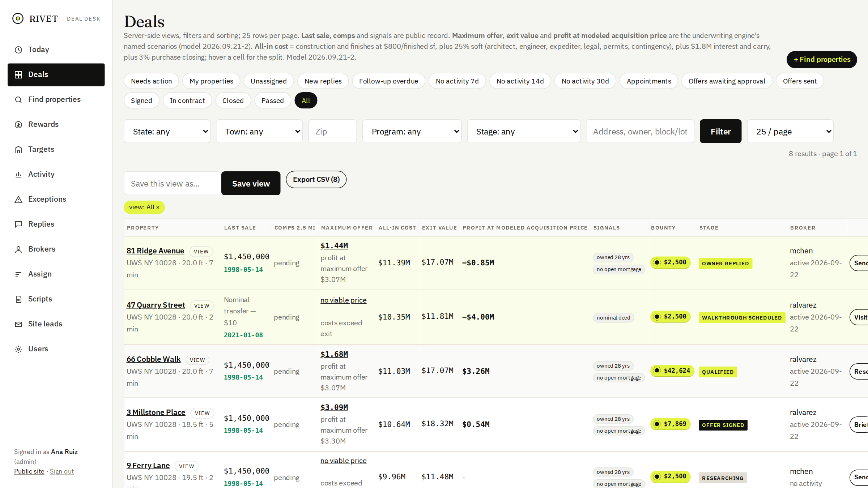This screenshot has width=868, height=488.
Task: Click the Brokers person icon
Action: tap(18, 249)
